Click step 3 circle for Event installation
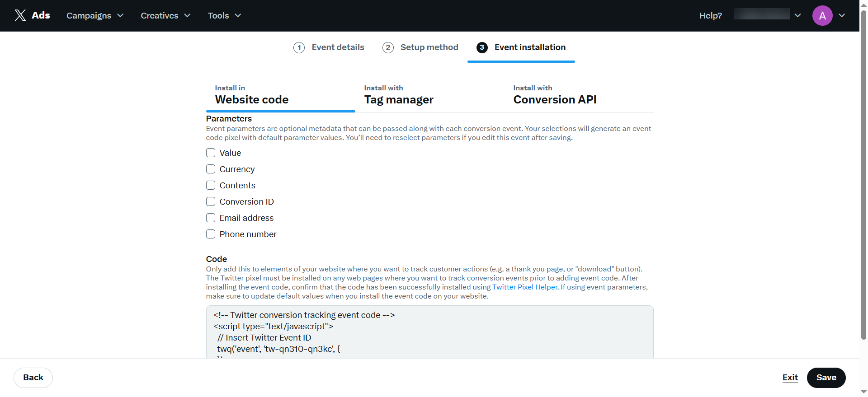This screenshot has width=868, height=397. 482,47
